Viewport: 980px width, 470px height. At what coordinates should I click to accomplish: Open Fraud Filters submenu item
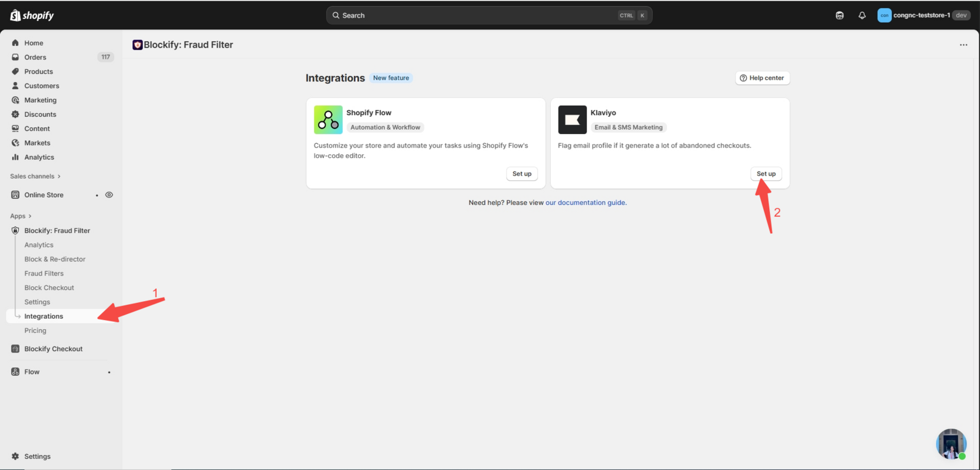pos(44,274)
